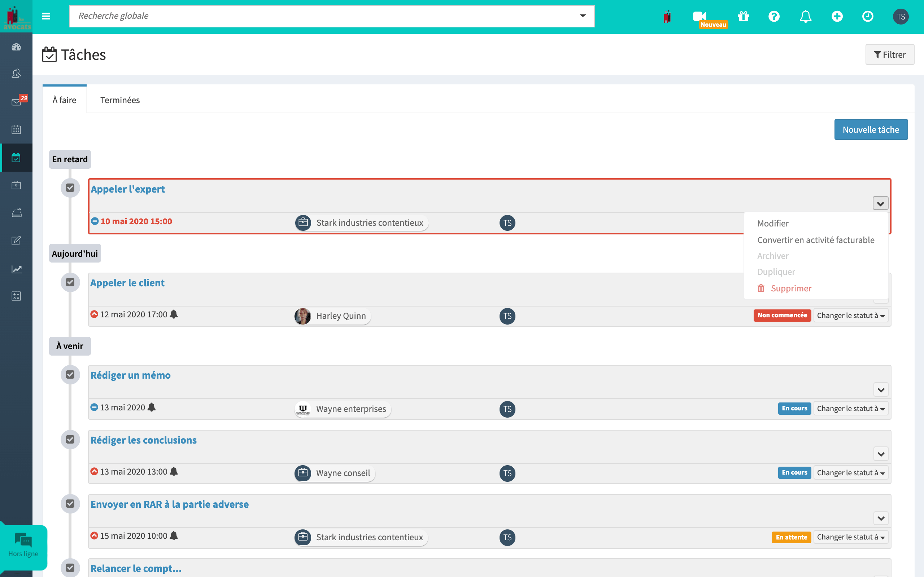924x577 pixels.
Task: Toggle checkbox for Appeler l'expert task
Action: pyautogui.click(x=70, y=189)
